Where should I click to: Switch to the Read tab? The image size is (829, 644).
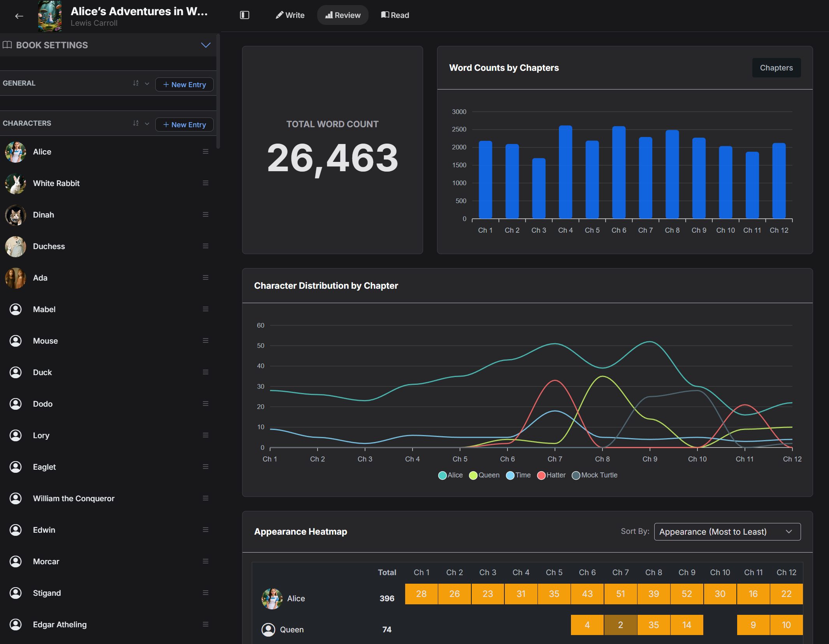point(395,15)
